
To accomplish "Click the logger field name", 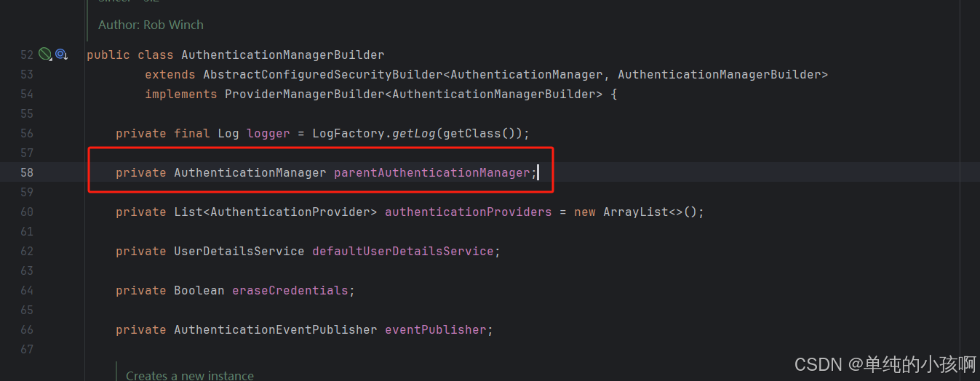I will (x=268, y=133).
